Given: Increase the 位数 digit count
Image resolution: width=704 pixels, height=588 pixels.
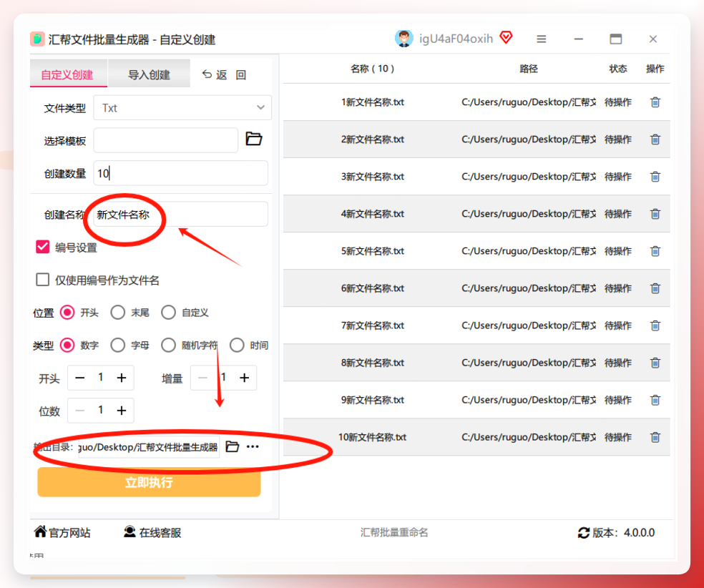Looking at the screenshot, I should point(121,411).
